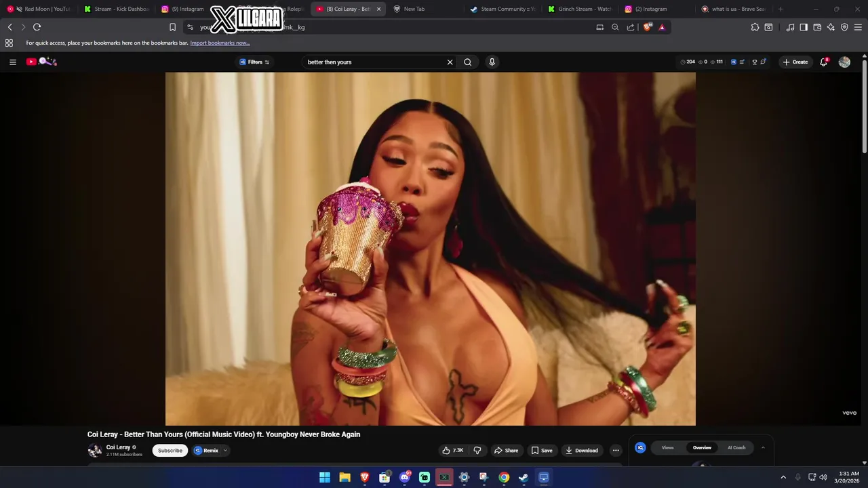Switch to Red Moon YouTube tab
The height and width of the screenshot is (488, 868).
click(39, 9)
